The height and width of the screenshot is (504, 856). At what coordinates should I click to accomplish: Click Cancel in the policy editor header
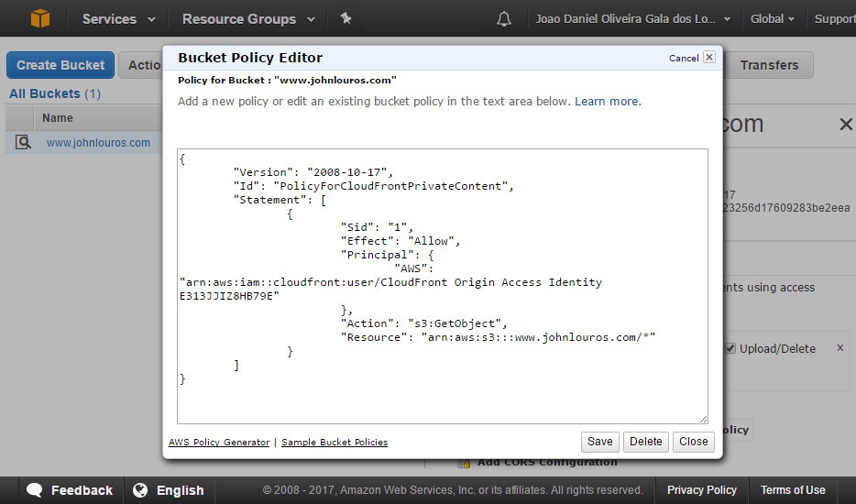click(684, 58)
